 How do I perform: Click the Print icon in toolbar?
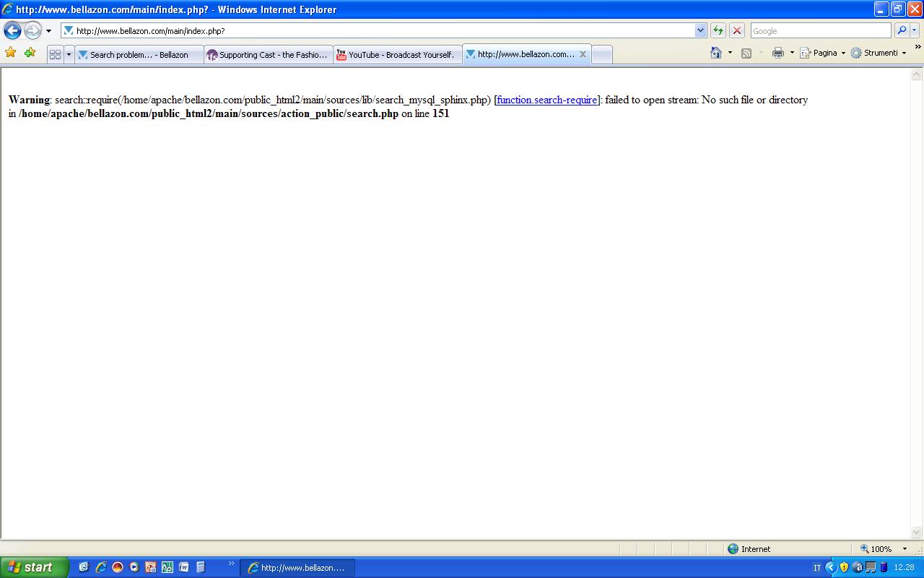(x=777, y=53)
